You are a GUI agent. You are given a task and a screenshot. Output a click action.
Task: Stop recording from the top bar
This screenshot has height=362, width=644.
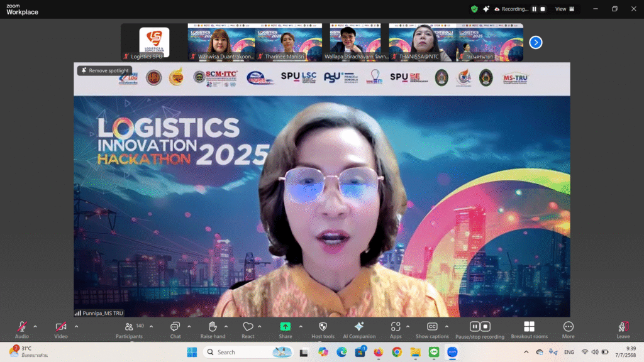pyautogui.click(x=543, y=9)
